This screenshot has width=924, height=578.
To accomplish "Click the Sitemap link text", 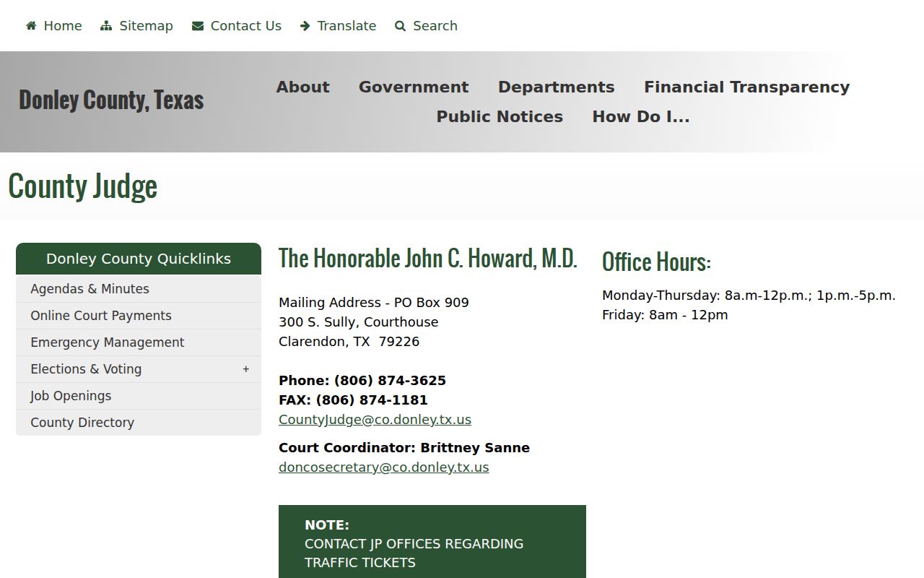I will (x=146, y=26).
